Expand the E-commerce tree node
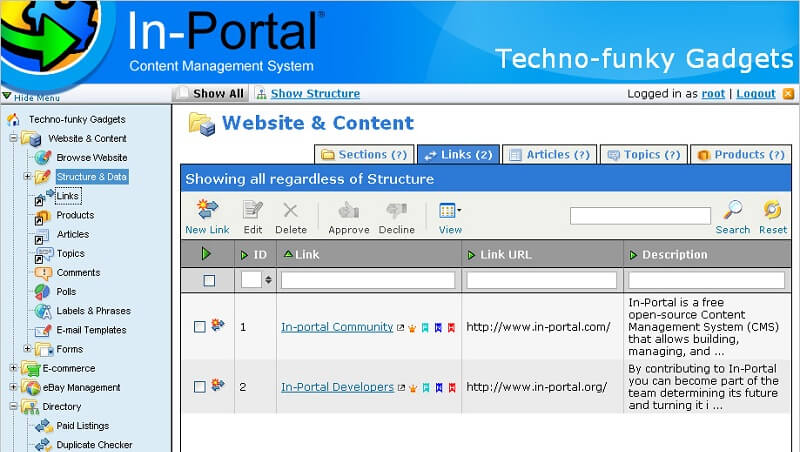Screen dimensions: 800x452 [13, 368]
